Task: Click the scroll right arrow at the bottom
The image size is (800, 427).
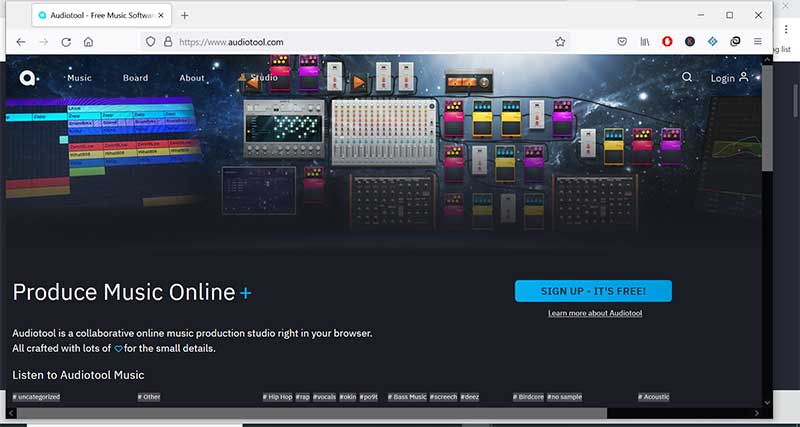Action: click(757, 412)
